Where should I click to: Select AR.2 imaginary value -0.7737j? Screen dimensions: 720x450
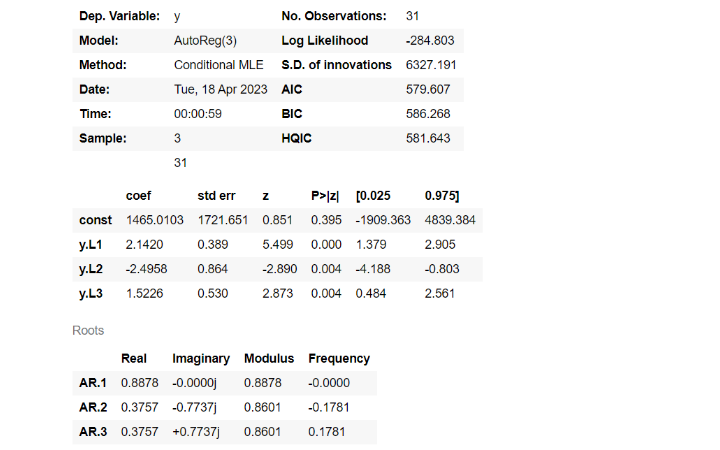click(x=194, y=407)
